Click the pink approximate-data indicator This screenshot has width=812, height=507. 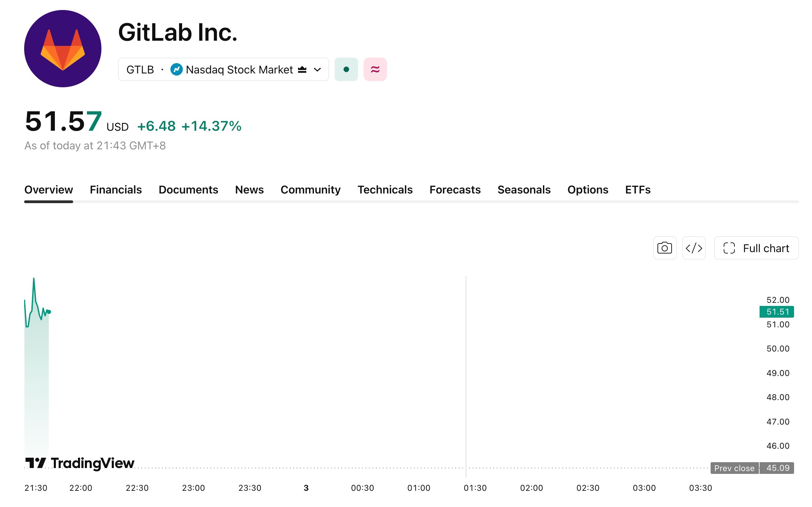click(375, 69)
